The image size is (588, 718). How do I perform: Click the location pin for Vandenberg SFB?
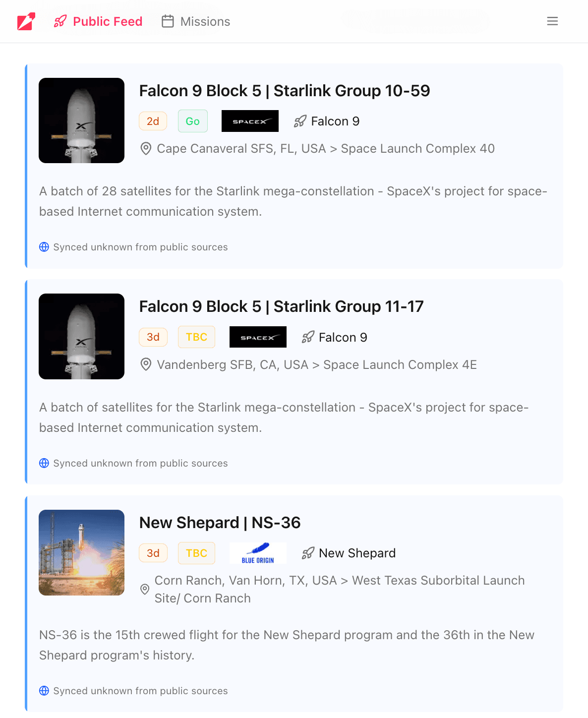click(146, 364)
